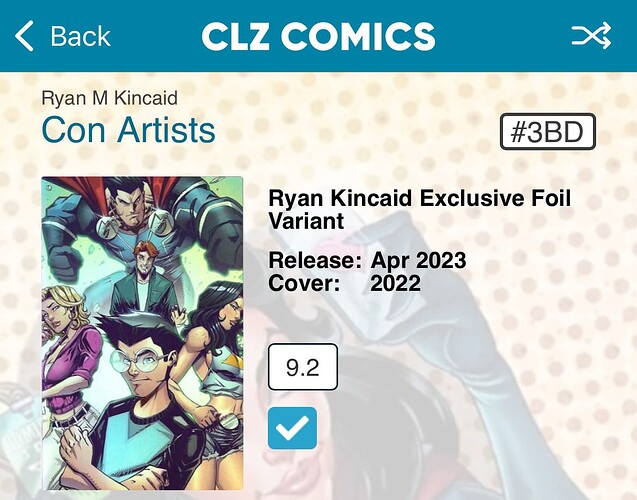Open the Con Artists series title
637x500 pixels.
pos(128,130)
